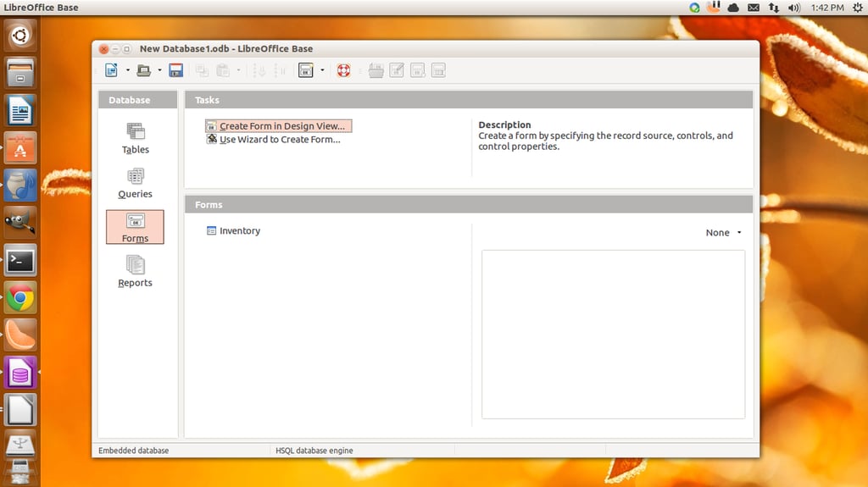Expand the Form icon dropdown arrow
This screenshot has width=868, height=487.
[322, 70]
